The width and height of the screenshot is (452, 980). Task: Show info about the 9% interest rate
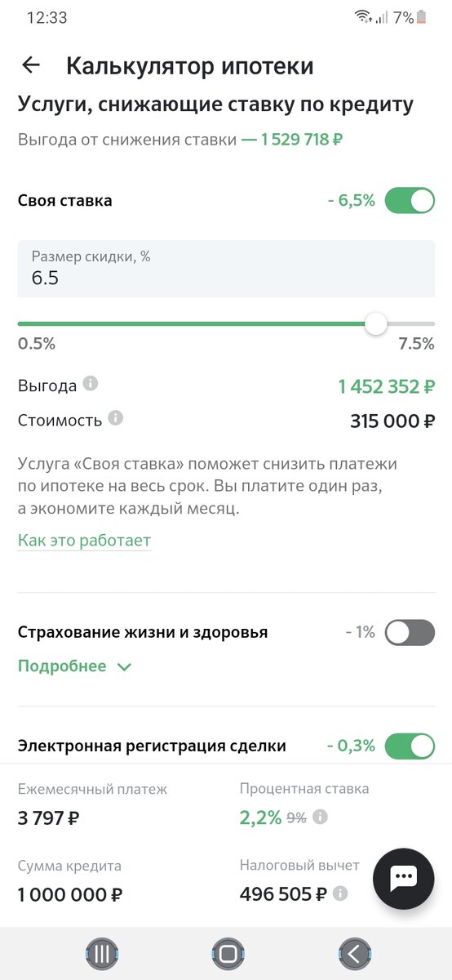point(321,817)
